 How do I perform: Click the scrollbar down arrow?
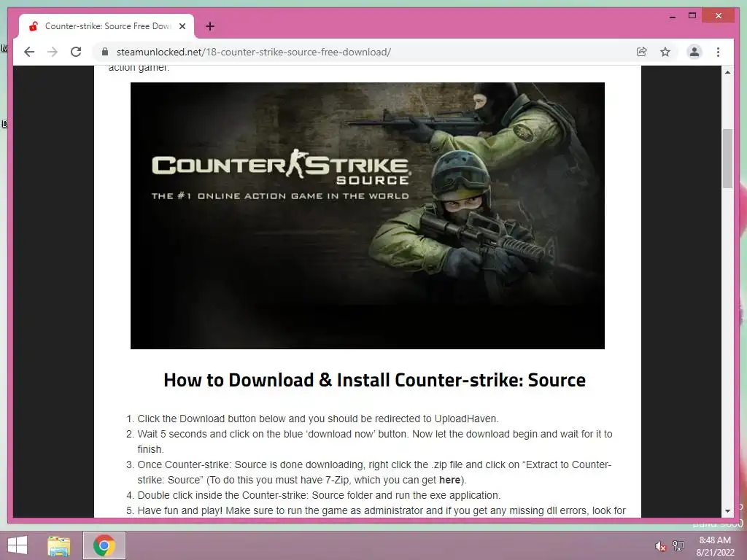(727, 511)
